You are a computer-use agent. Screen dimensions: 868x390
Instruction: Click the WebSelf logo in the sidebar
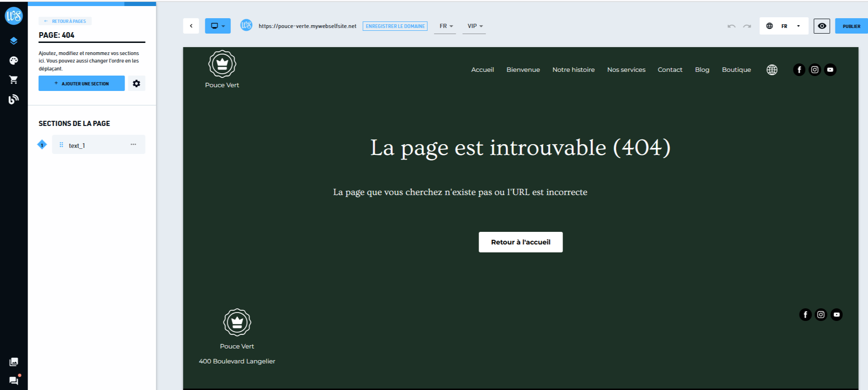[14, 15]
